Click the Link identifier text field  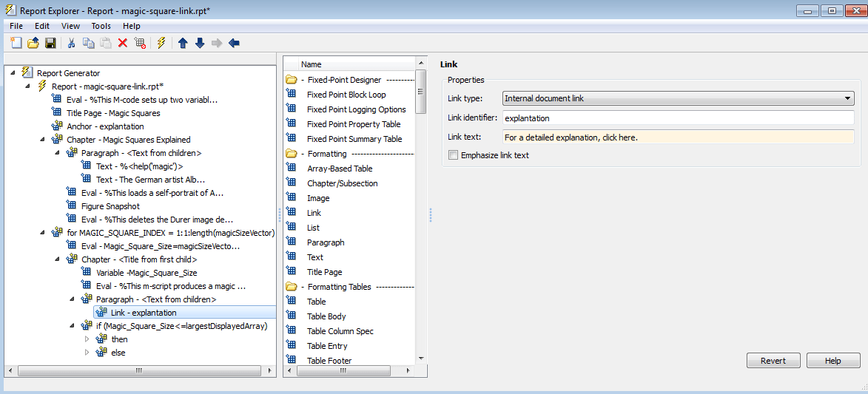[x=678, y=118]
